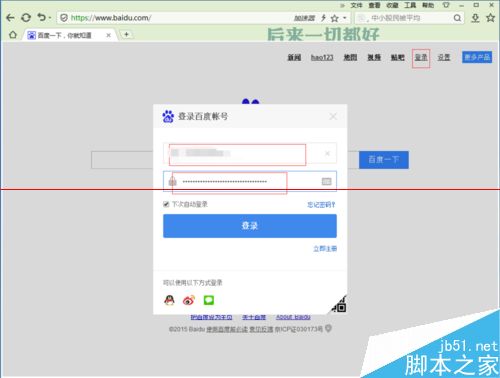Open downloads with the download arrow icon

[475, 18]
